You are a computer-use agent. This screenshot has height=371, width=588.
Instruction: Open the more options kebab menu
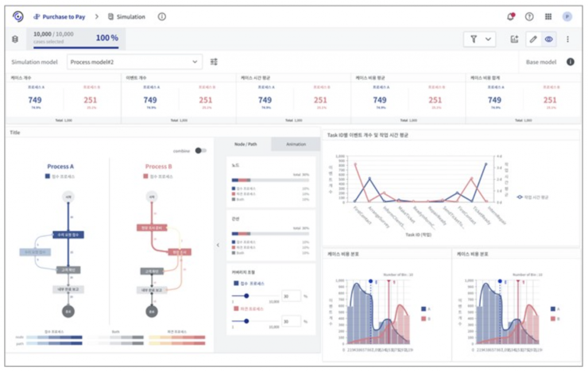[x=568, y=39]
